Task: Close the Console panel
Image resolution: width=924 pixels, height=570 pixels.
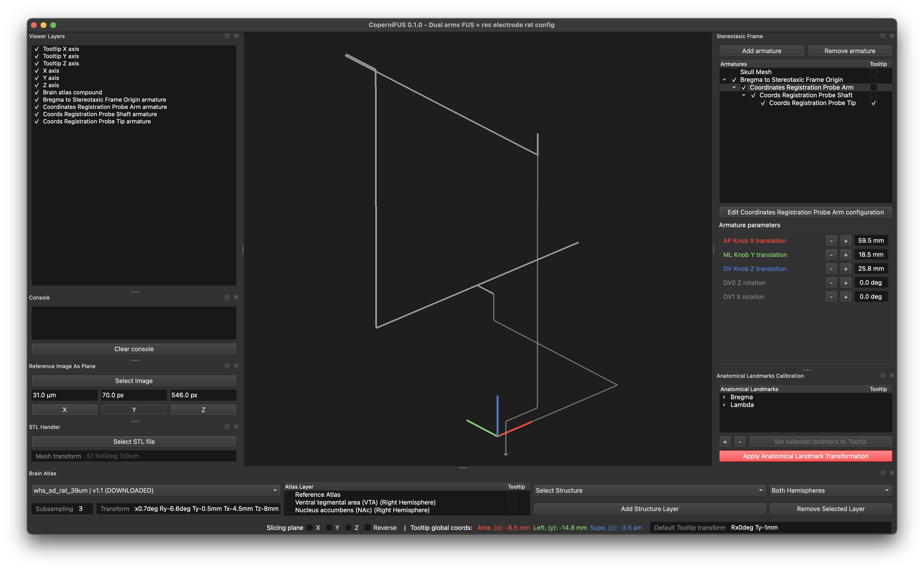Action: tap(236, 297)
